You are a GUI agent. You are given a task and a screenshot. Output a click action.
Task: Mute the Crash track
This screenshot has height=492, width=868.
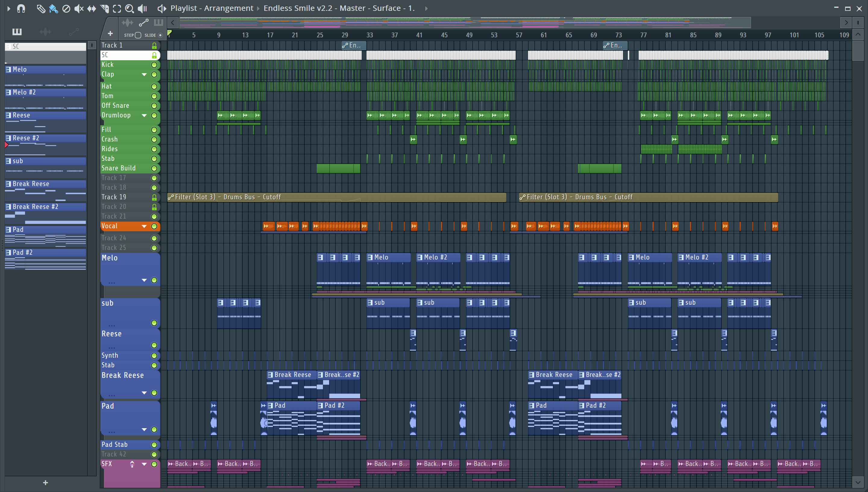tap(154, 139)
